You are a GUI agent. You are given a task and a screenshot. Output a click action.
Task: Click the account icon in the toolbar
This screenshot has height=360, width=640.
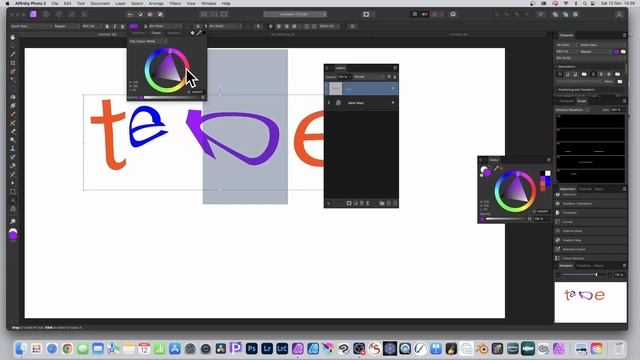[x=619, y=14]
